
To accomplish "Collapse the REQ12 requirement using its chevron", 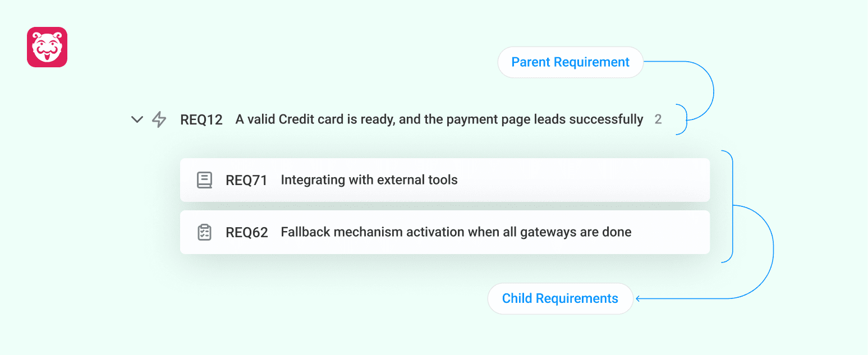I will point(136,119).
